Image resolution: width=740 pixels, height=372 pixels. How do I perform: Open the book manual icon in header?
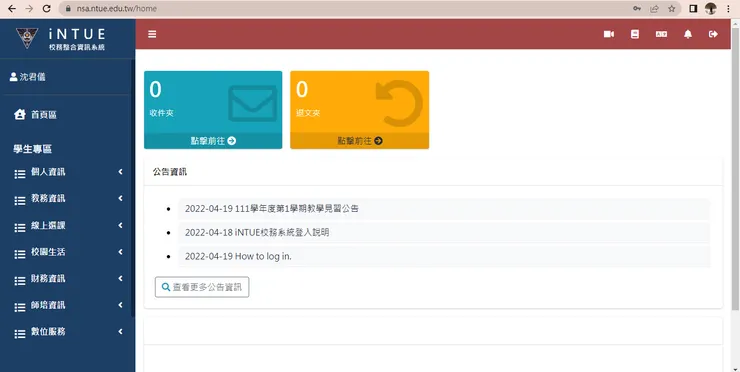click(635, 34)
